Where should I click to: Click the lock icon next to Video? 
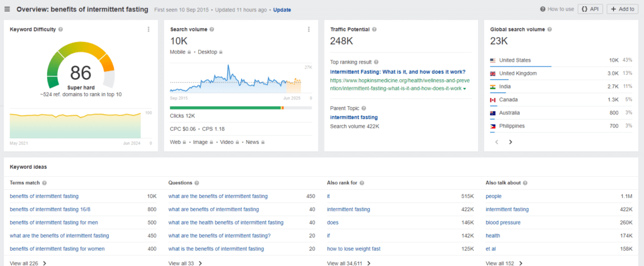coord(237,142)
